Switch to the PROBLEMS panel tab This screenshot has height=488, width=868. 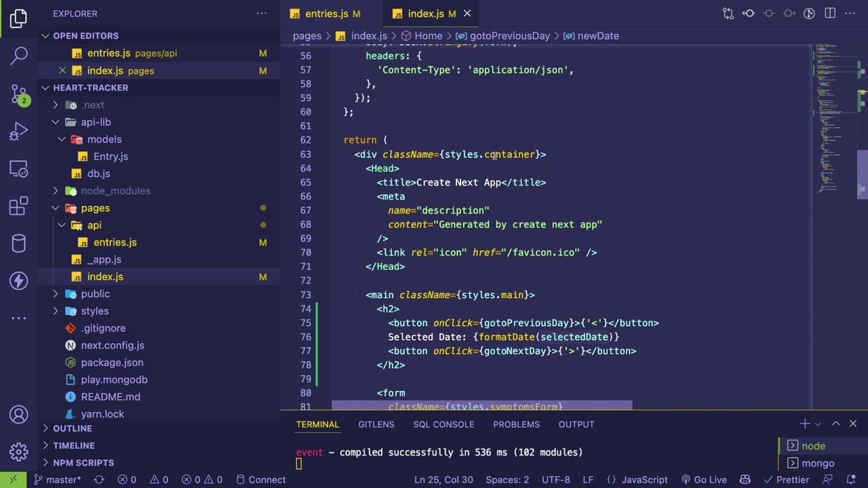point(516,424)
